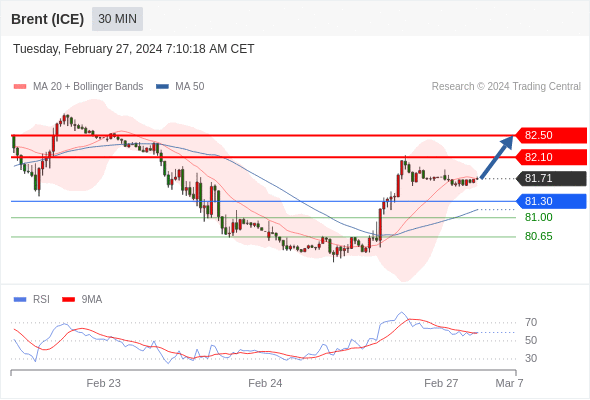Click the red 82.10 resistance price tag

click(551, 157)
